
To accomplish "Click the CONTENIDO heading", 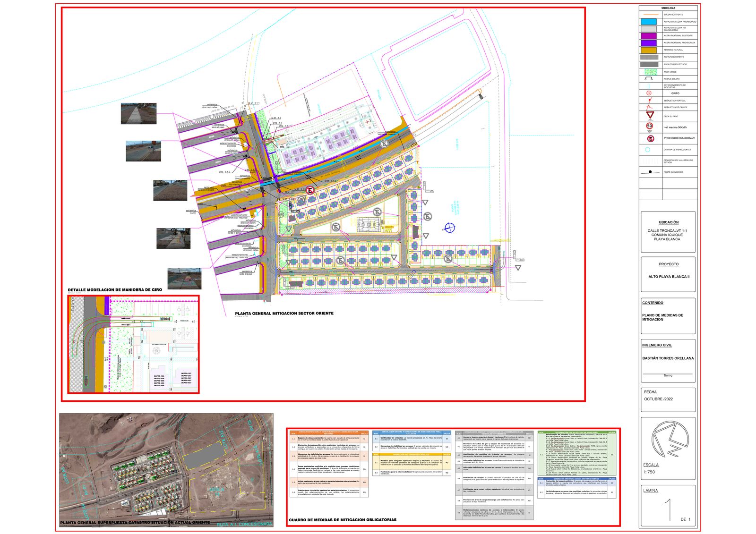I will pyautogui.click(x=653, y=303).
